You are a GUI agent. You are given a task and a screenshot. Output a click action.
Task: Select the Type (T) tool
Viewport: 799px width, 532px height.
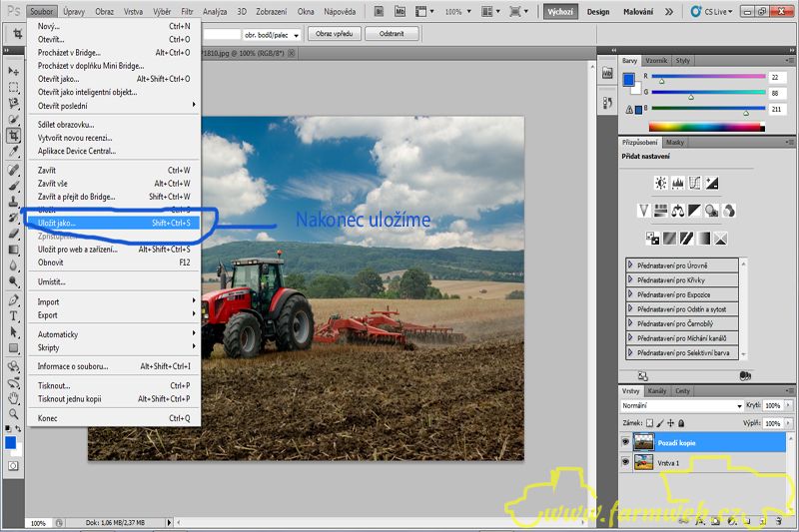pyautogui.click(x=14, y=315)
